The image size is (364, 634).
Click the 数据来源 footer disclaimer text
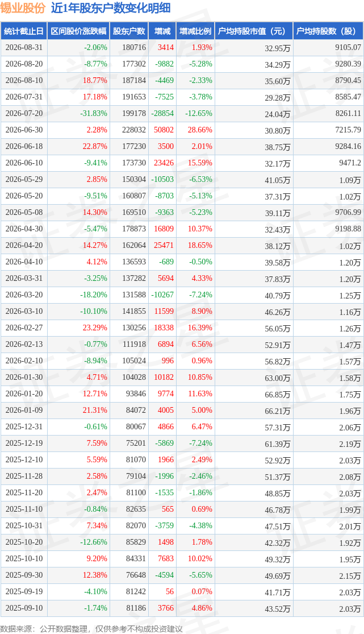(91, 629)
